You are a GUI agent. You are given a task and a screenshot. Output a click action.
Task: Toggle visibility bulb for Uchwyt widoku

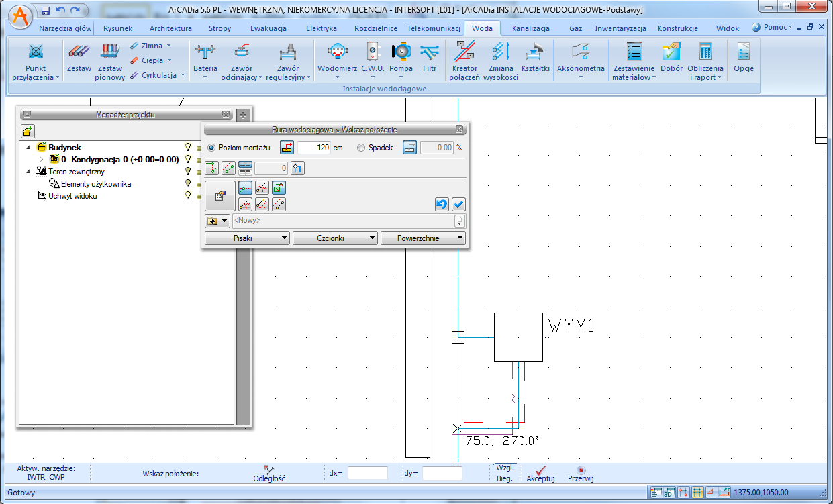point(188,195)
